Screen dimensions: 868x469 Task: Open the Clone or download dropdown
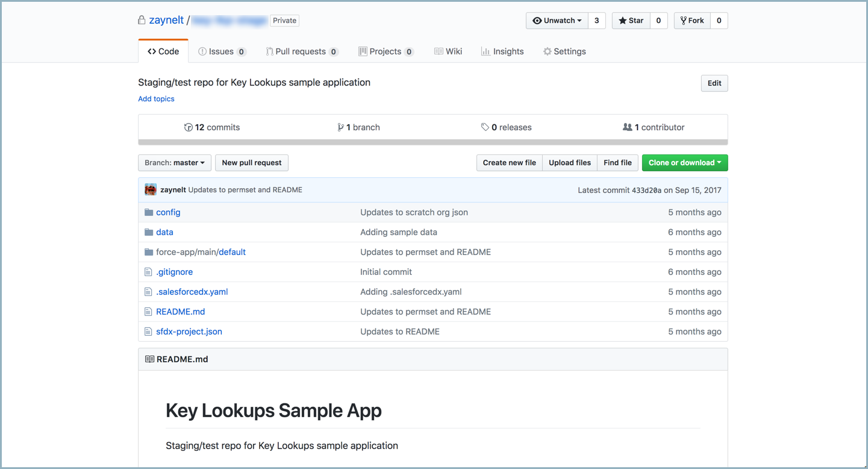pos(684,163)
